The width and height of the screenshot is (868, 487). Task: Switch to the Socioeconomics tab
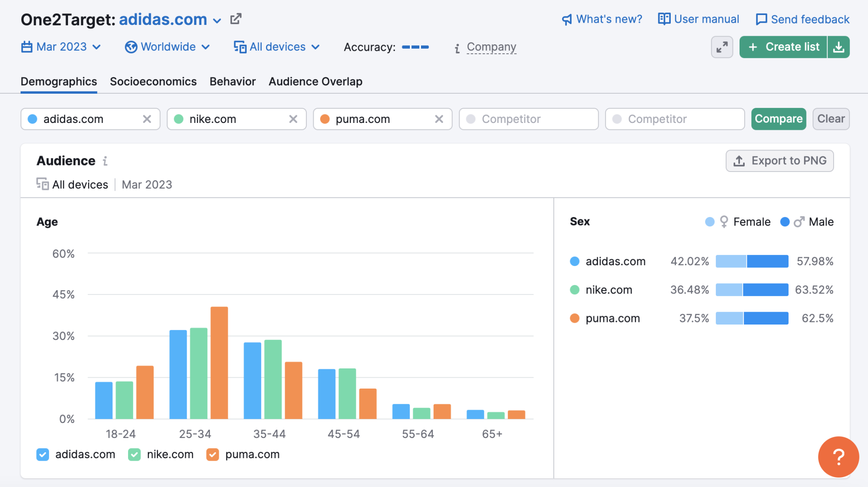point(153,82)
